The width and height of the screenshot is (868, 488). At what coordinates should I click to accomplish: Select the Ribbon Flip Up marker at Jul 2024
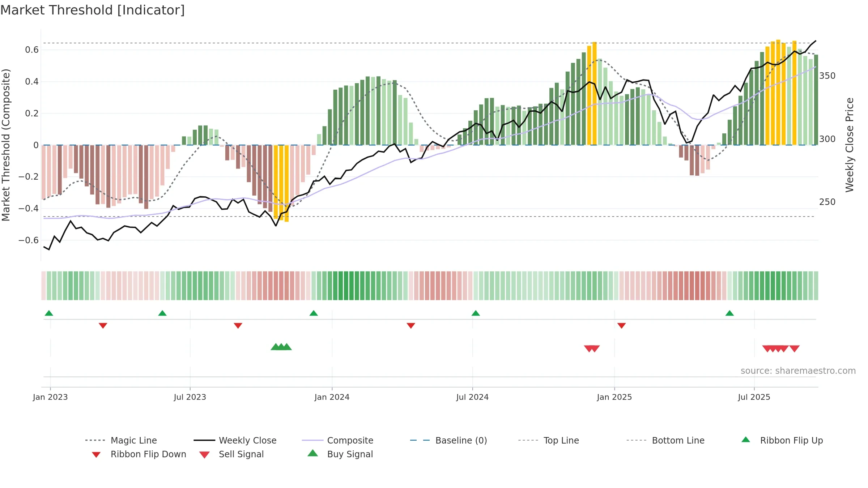(x=476, y=313)
